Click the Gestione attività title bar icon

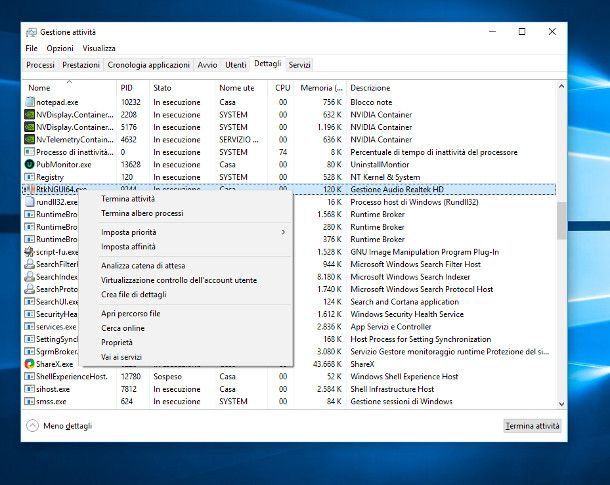(31, 32)
